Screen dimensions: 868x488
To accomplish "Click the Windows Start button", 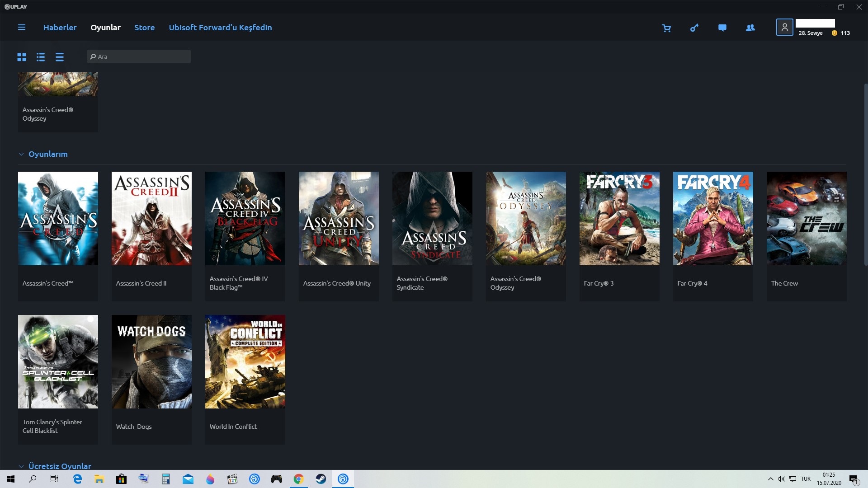I will pos(11,479).
